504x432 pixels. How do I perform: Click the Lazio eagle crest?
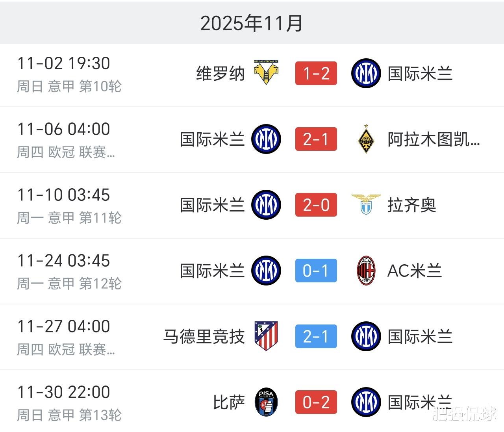366,204
